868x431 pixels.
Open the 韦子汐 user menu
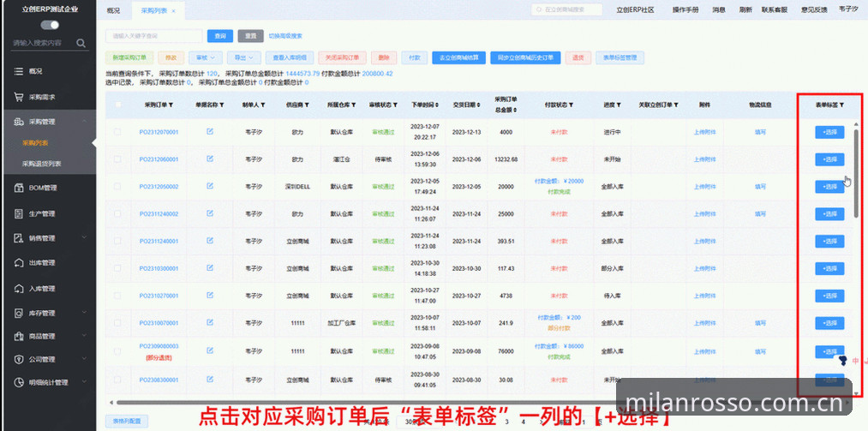tap(848, 9)
